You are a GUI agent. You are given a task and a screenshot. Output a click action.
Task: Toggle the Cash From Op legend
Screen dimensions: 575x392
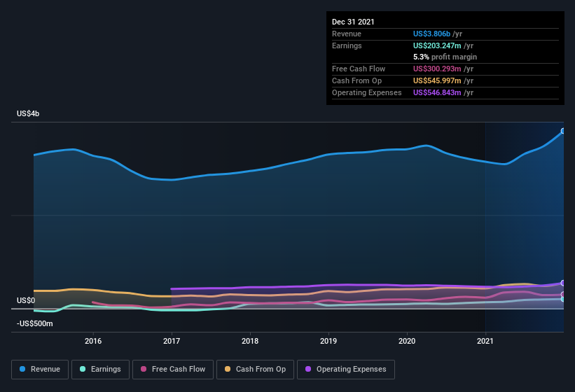tap(255, 370)
